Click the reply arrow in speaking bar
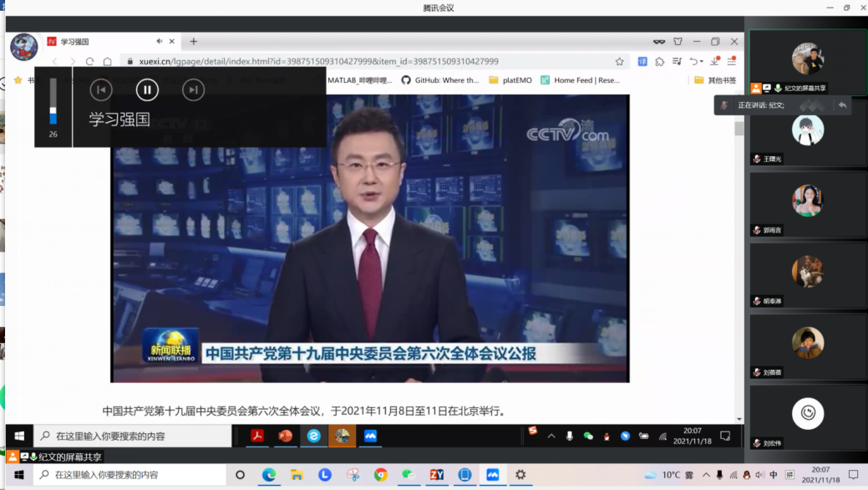 point(842,105)
